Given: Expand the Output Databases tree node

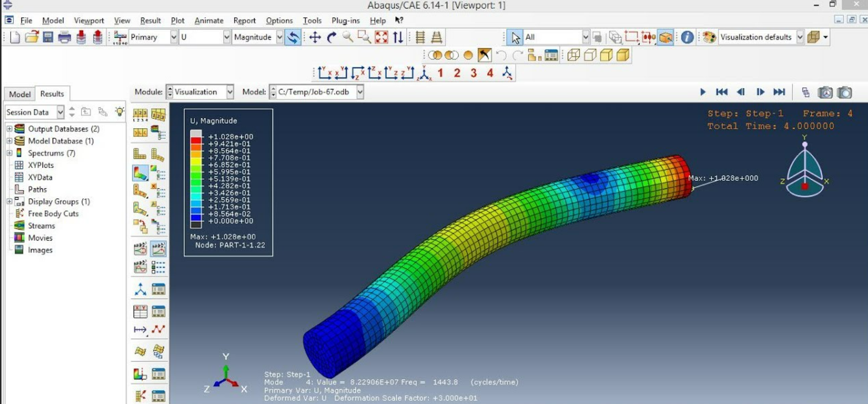Looking at the screenshot, I should point(9,129).
